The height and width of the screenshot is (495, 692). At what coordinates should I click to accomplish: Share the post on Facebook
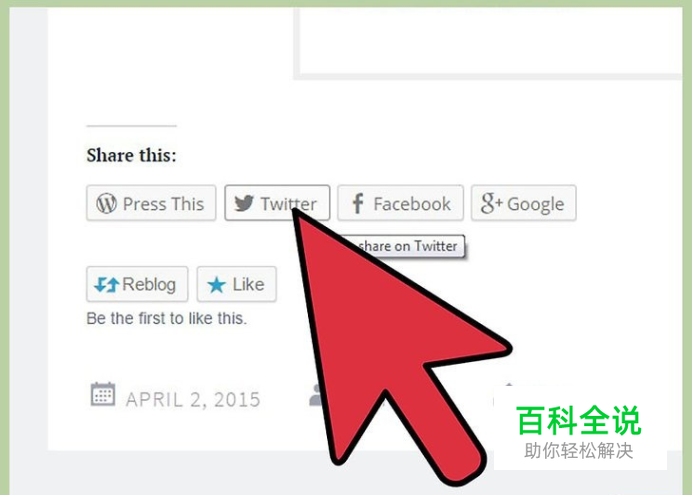400,203
